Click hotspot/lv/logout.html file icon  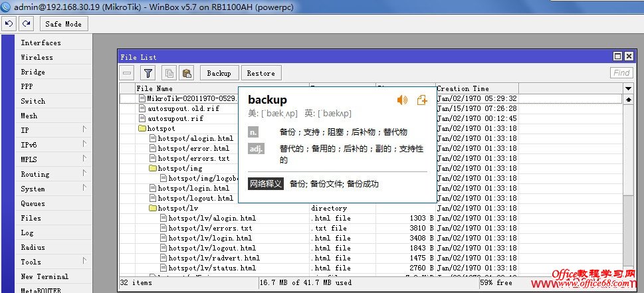163,248
